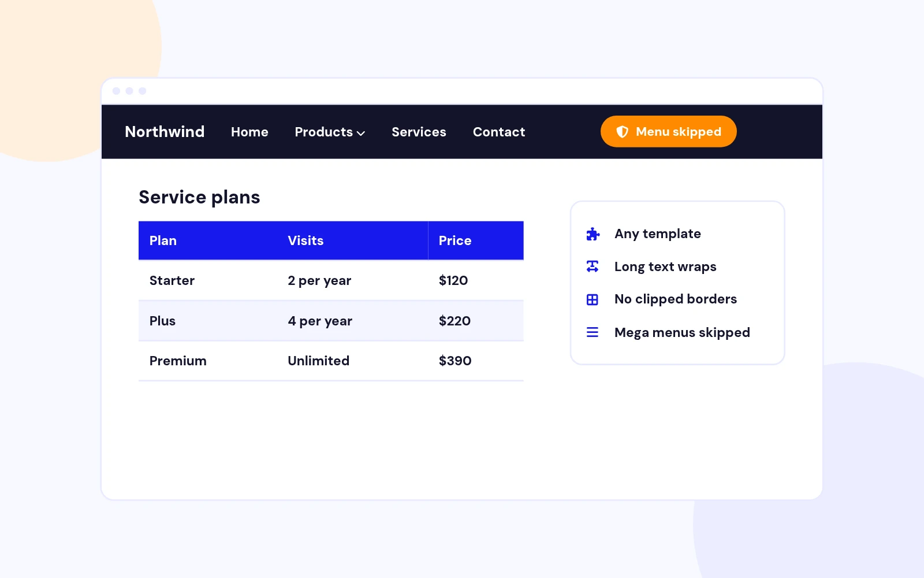Viewport: 924px width, 578px height.
Task: Click the '4 per year' visits cell
Action: [x=352, y=321]
